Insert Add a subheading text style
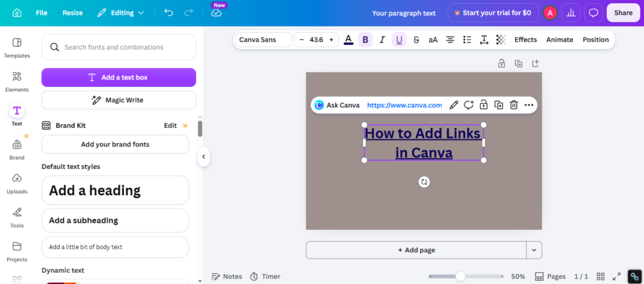The height and width of the screenshot is (284, 644). click(x=115, y=220)
